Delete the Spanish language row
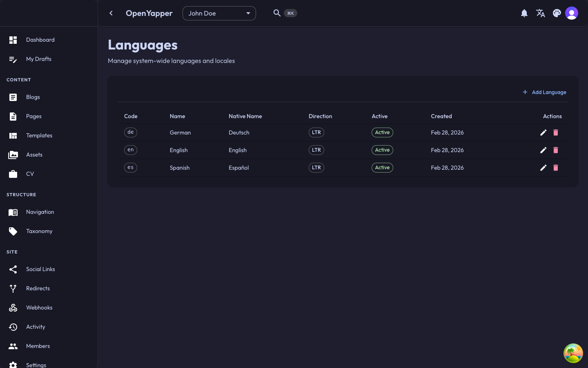The image size is (588, 368). point(556,168)
